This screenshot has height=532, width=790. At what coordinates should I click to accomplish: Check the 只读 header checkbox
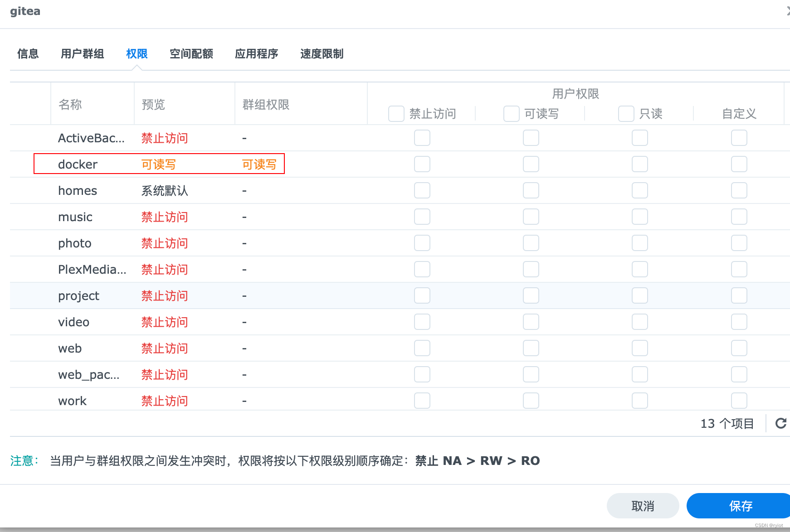(x=626, y=114)
